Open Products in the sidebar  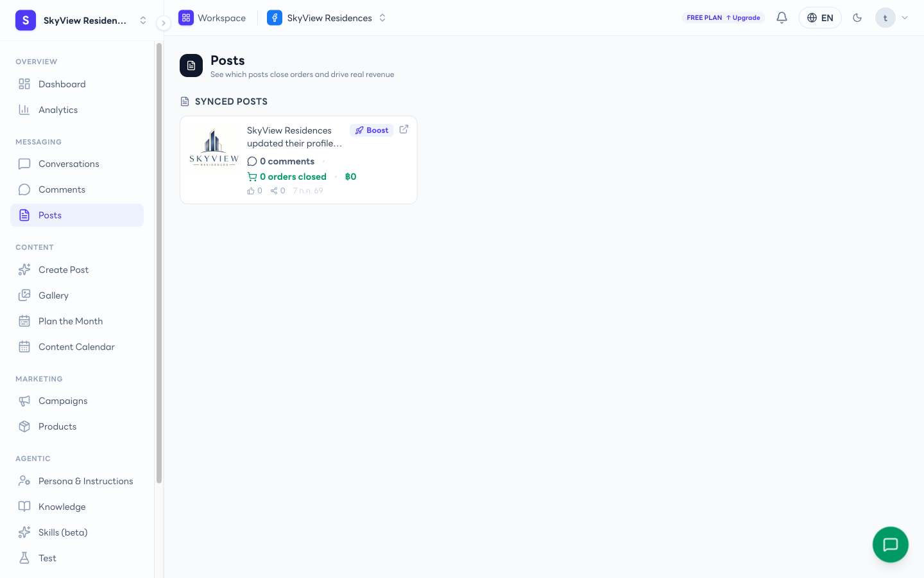coord(77,426)
